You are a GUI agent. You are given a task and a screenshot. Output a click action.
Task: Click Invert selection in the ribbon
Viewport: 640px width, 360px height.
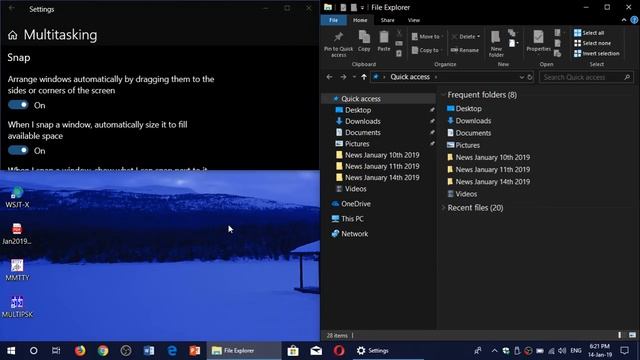(x=596, y=53)
